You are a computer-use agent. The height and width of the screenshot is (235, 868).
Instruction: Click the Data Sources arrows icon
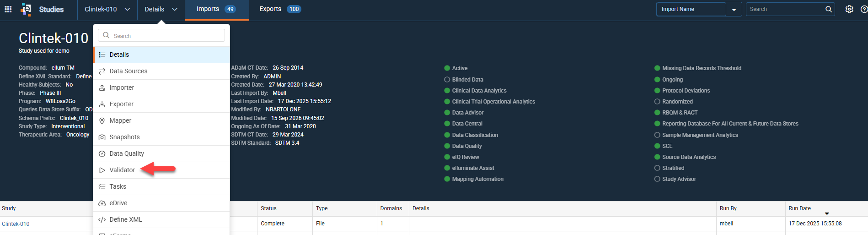(102, 71)
